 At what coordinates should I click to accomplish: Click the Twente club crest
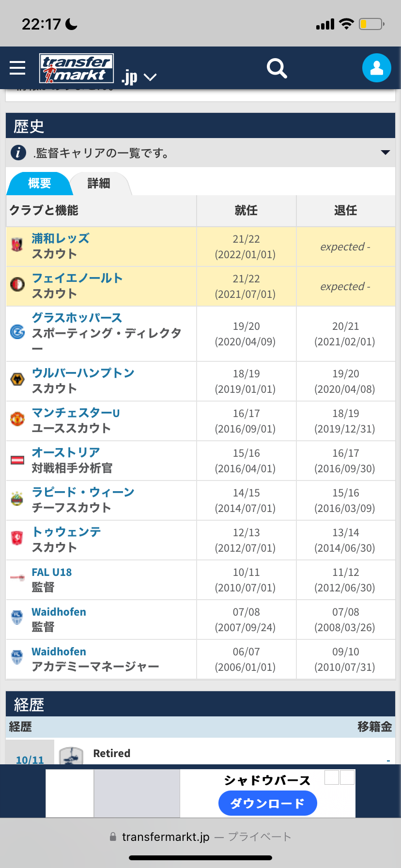point(17,538)
